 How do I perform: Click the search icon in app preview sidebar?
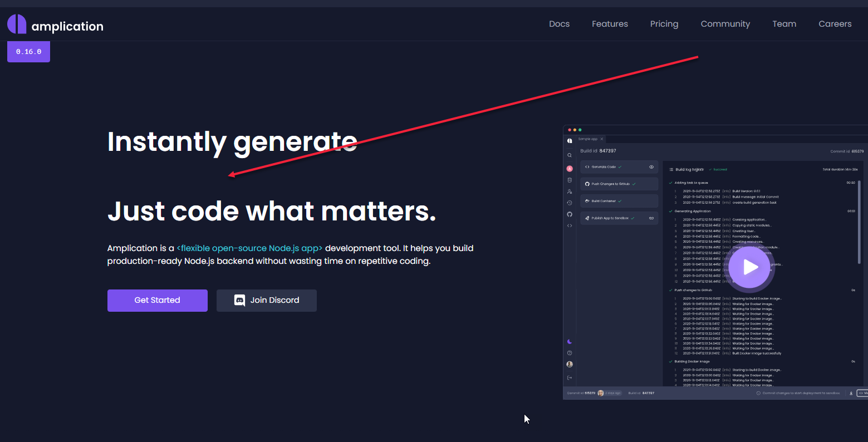570,155
